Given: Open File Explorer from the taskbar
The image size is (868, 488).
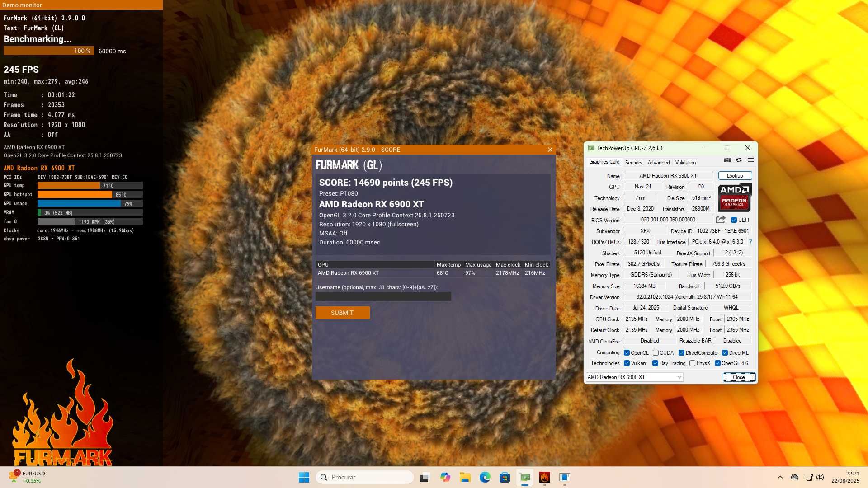Looking at the screenshot, I should point(465,477).
